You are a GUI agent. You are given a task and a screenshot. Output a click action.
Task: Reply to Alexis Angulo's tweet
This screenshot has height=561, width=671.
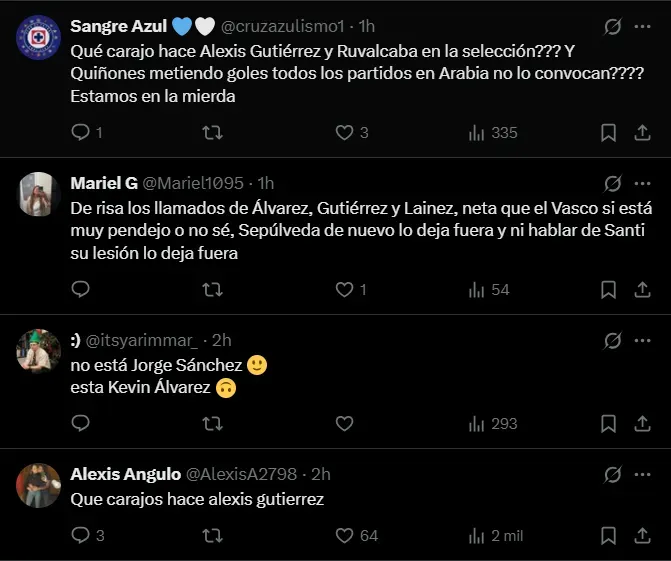pyautogui.click(x=82, y=536)
